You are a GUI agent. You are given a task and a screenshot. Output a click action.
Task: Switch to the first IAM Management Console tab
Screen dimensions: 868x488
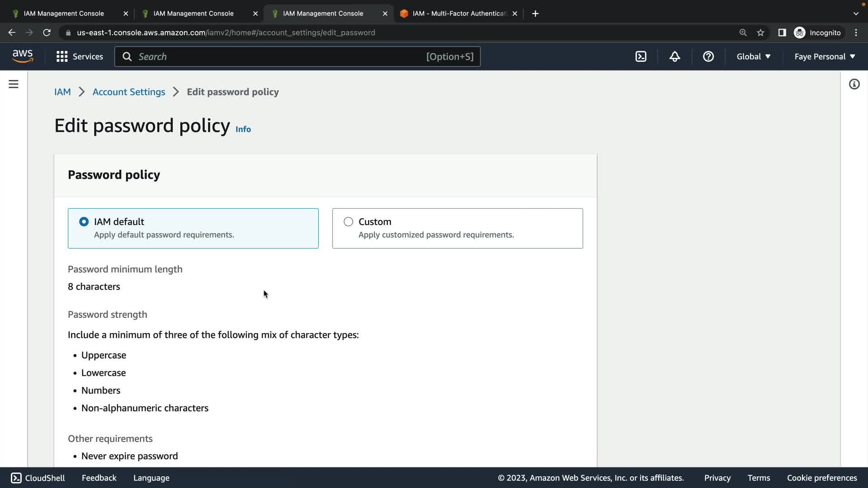64,14
